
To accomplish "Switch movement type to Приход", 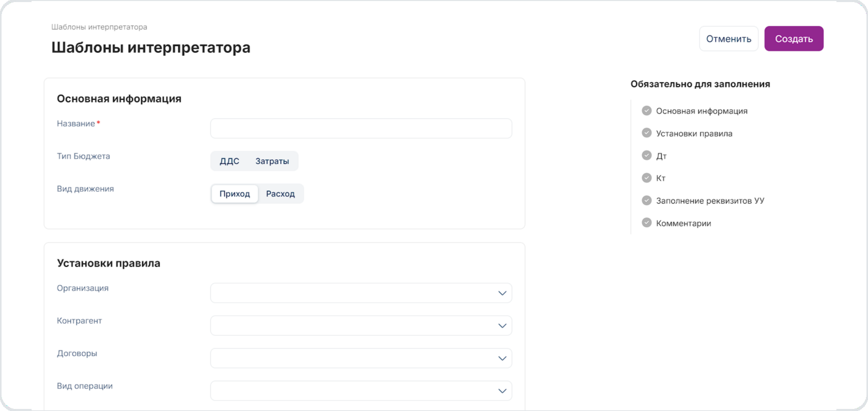I will click(235, 194).
